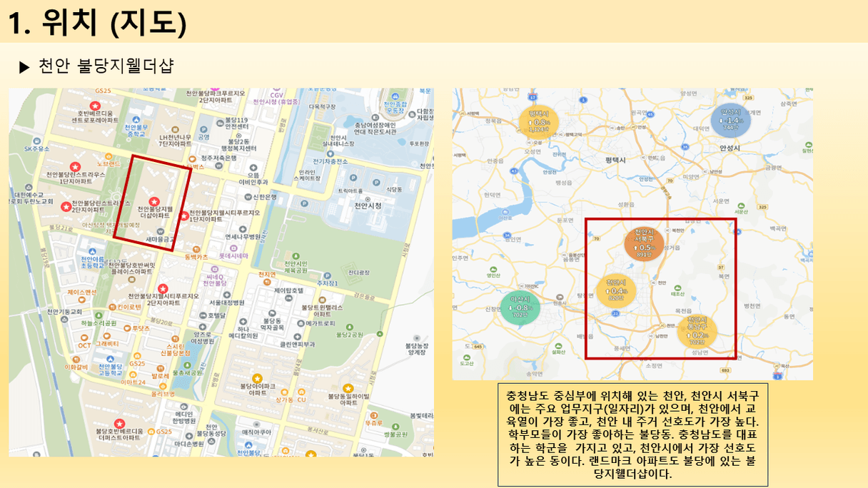Click the 전기차충전소 map label

(330, 161)
